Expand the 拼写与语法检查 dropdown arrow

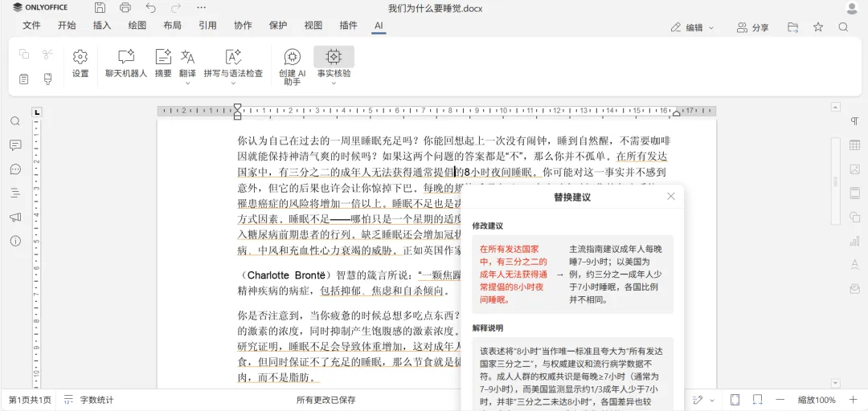pyautogui.click(x=233, y=83)
